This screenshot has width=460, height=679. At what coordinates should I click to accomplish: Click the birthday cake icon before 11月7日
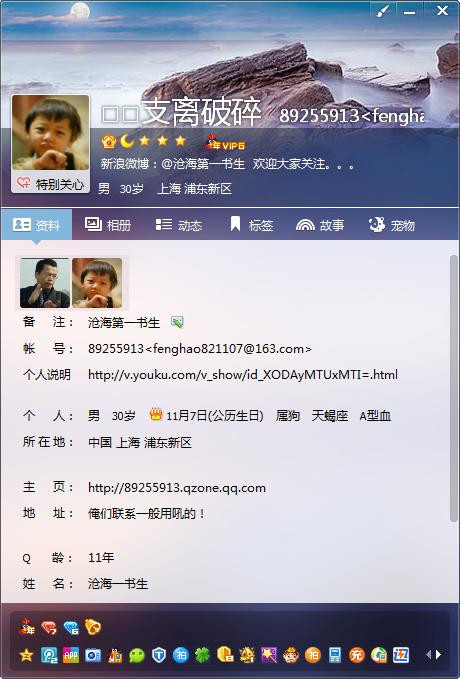coord(156,415)
